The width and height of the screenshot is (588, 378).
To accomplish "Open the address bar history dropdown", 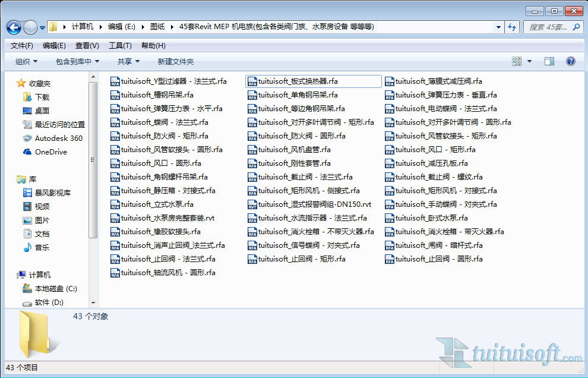I will (498, 27).
